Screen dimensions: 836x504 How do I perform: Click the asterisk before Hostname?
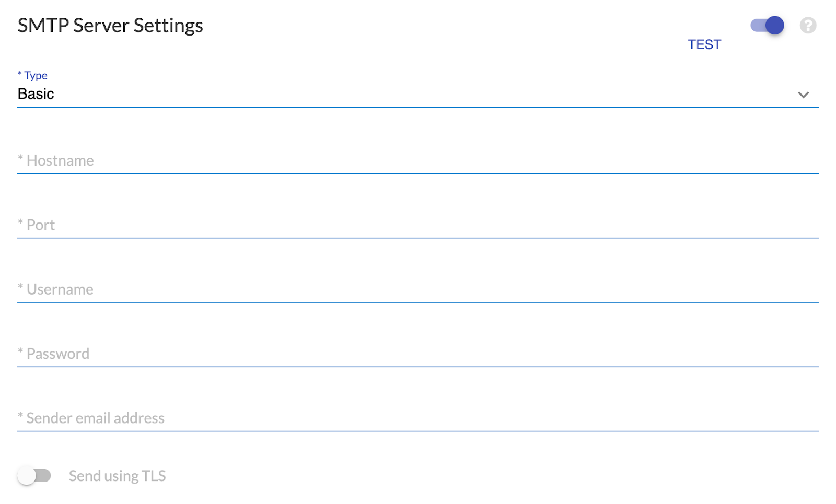[20, 158]
